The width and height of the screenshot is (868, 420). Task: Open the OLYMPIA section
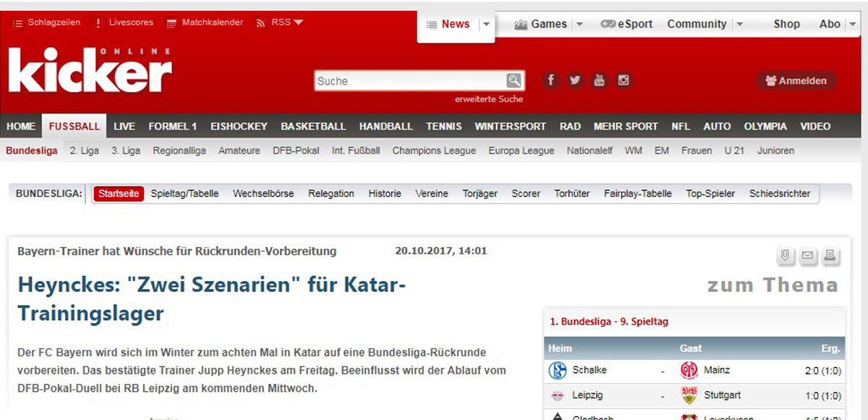pos(765,126)
